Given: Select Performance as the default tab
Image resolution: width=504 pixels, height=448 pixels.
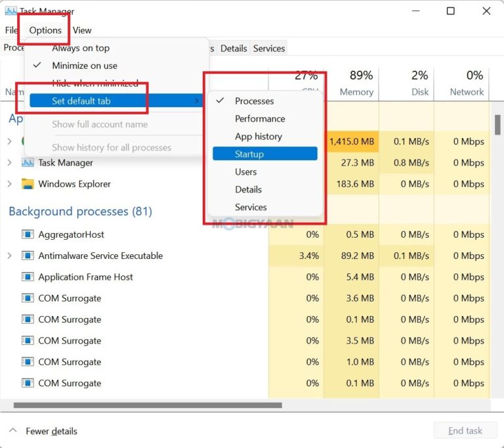Looking at the screenshot, I should pyautogui.click(x=265, y=119).
